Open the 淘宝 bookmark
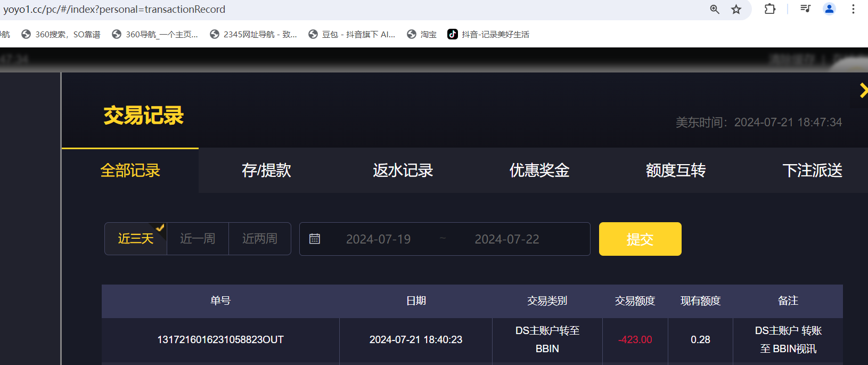This screenshot has width=868, height=365. click(x=422, y=34)
